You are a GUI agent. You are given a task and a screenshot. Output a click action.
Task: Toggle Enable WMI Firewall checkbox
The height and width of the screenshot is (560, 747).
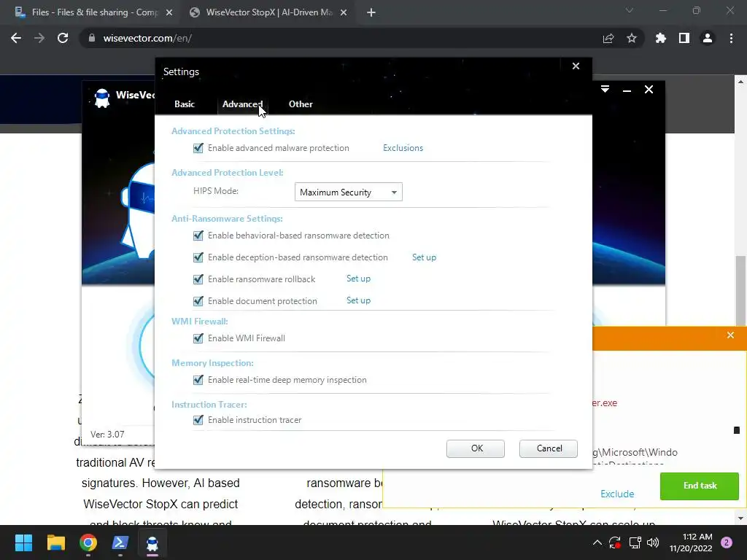pos(198,338)
